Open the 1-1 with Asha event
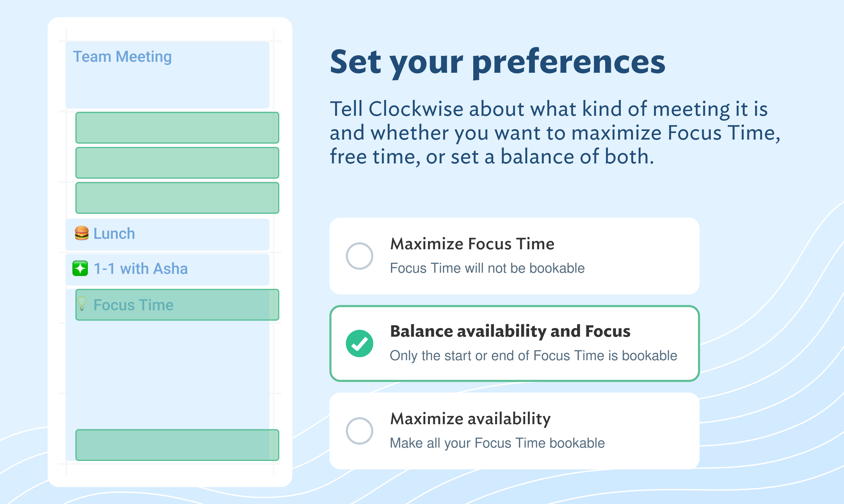The height and width of the screenshot is (504, 844). click(x=167, y=269)
